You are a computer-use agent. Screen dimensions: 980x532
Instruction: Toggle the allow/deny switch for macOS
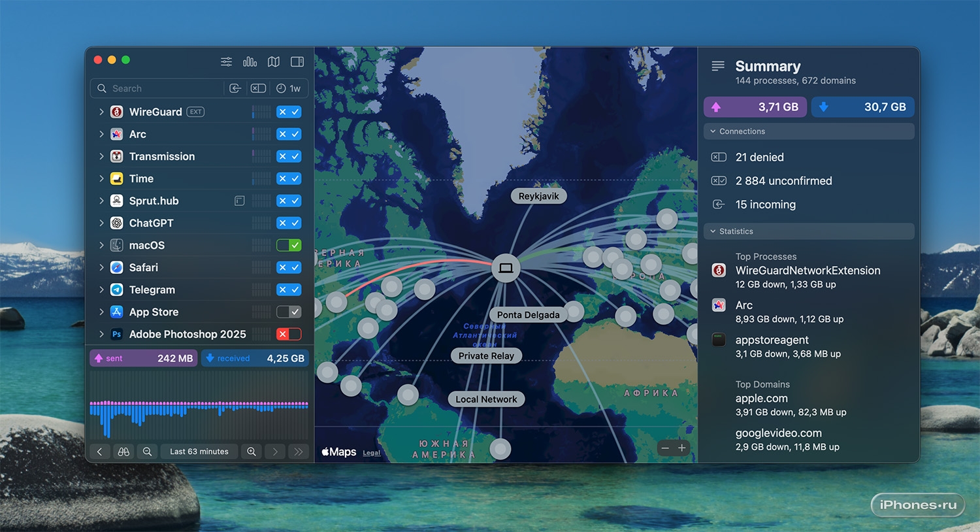[289, 245]
